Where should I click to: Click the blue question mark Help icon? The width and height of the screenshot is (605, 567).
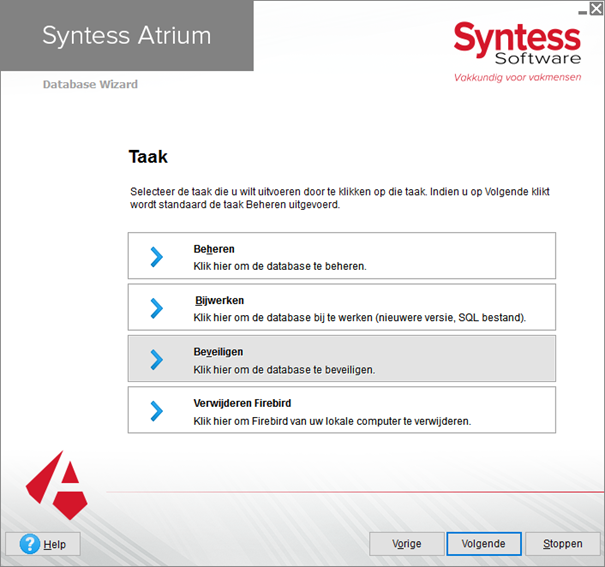tap(30, 544)
